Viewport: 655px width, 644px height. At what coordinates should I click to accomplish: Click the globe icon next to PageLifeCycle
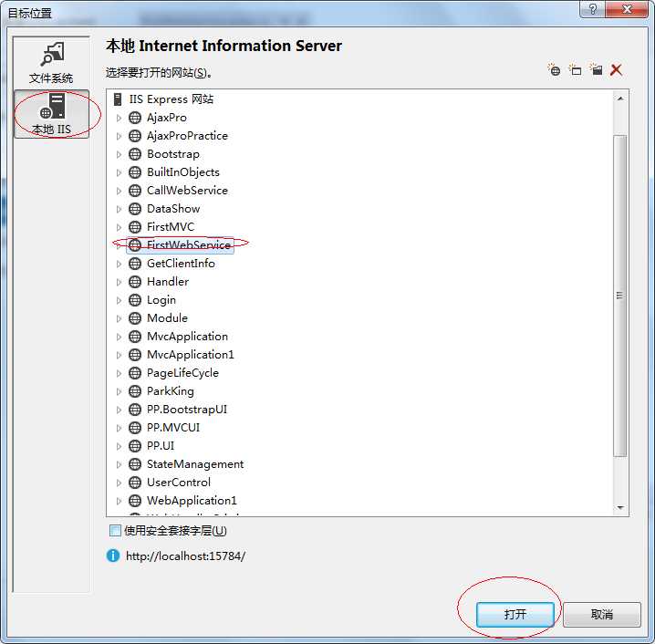click(135, 373)
